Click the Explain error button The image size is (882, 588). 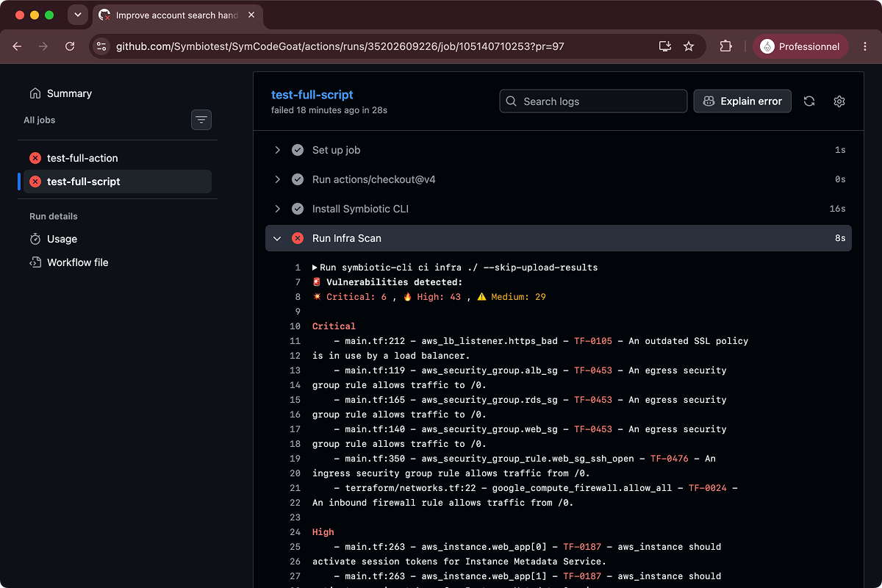742,101
